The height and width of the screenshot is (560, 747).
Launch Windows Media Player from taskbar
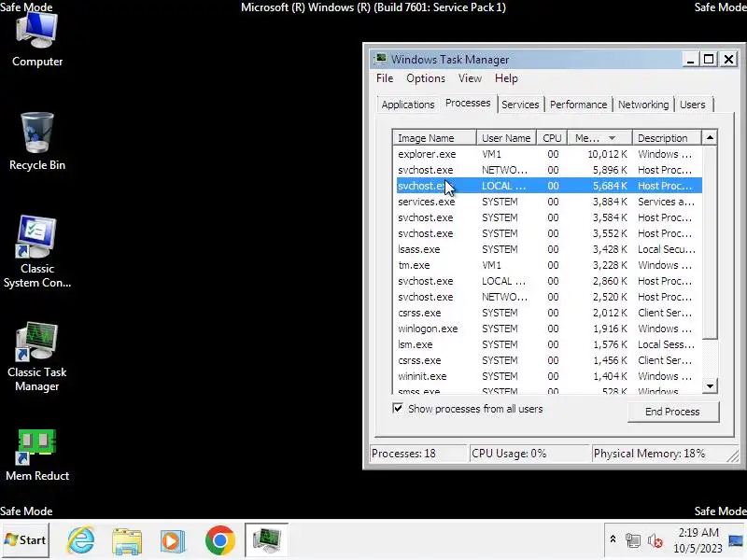pos(173,540)
